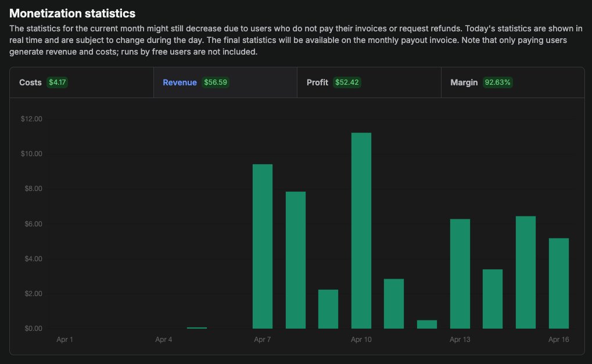This screenshot has width=592, height=364.
Task: Click the $8.00 y-axis label
Action: (x=33, y=189)
